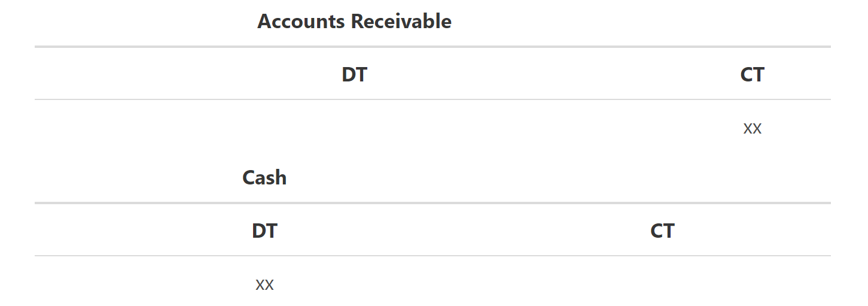Select the DT header under Accounts Receivable
Image resolution: width=868 pixels, height=306 pixels.
pos(354,75)
